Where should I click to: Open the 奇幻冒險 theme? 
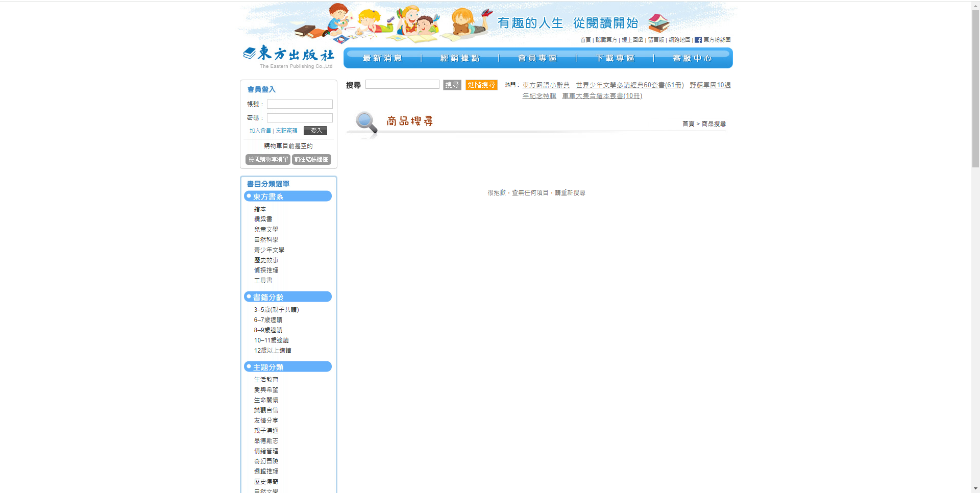coord(266,461)
